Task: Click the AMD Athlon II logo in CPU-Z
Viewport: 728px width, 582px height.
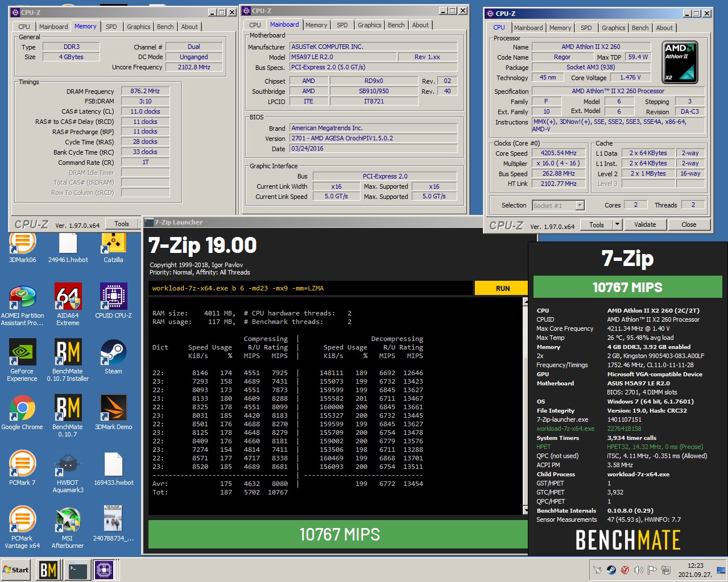Action: pos(681,61)
